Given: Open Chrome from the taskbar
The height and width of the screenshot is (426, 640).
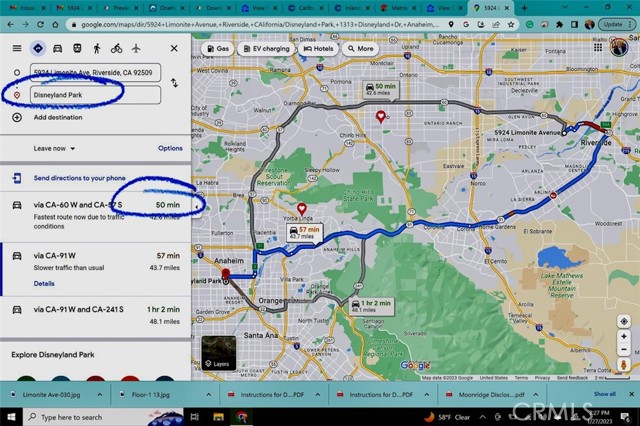Looking at the screenshot, I should pyautogui.click(x=242, y=417).
